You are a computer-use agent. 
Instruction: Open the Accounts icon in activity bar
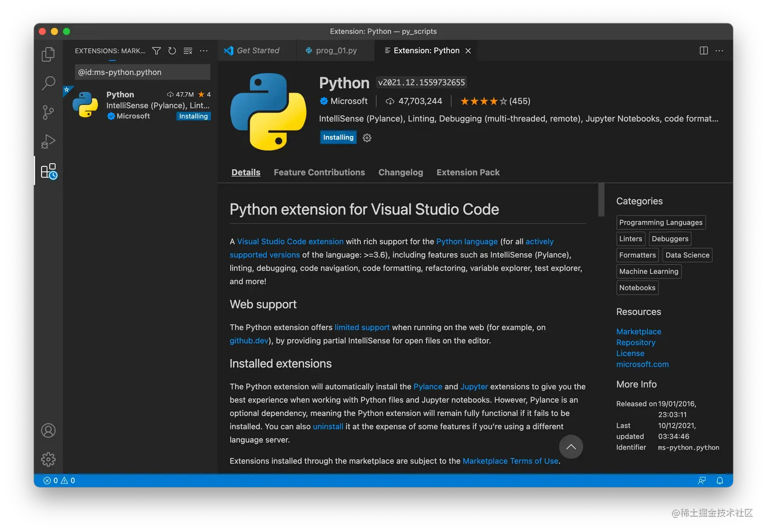[48, 431]
